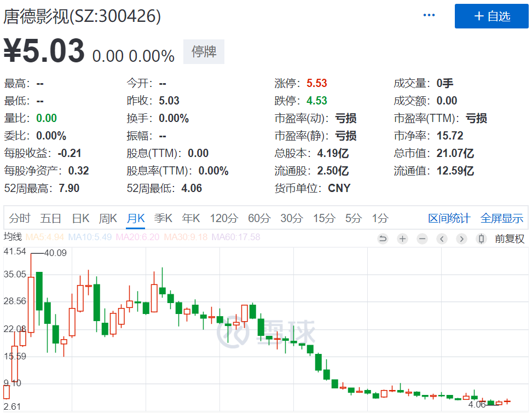The image size is (532, 413).
Task: Pan the chart right using the arrow icon
Action: pyautogui.click(x=461, y=239)
